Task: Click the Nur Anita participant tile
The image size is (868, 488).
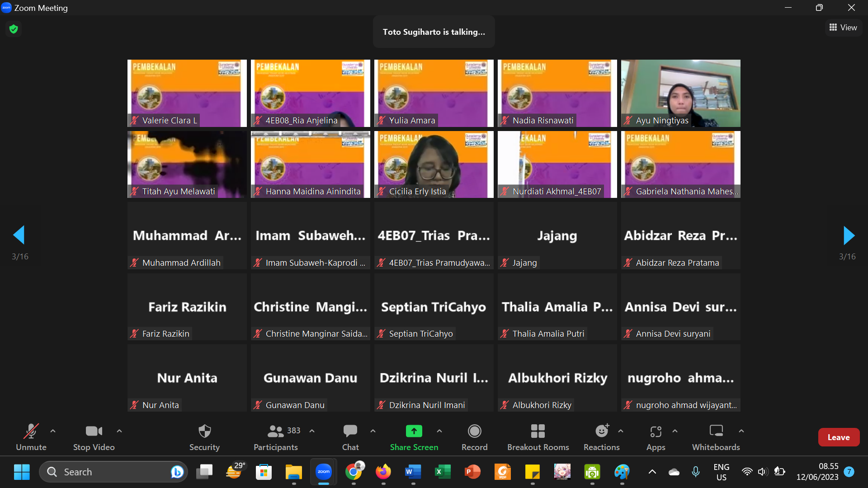Action: 187,378
